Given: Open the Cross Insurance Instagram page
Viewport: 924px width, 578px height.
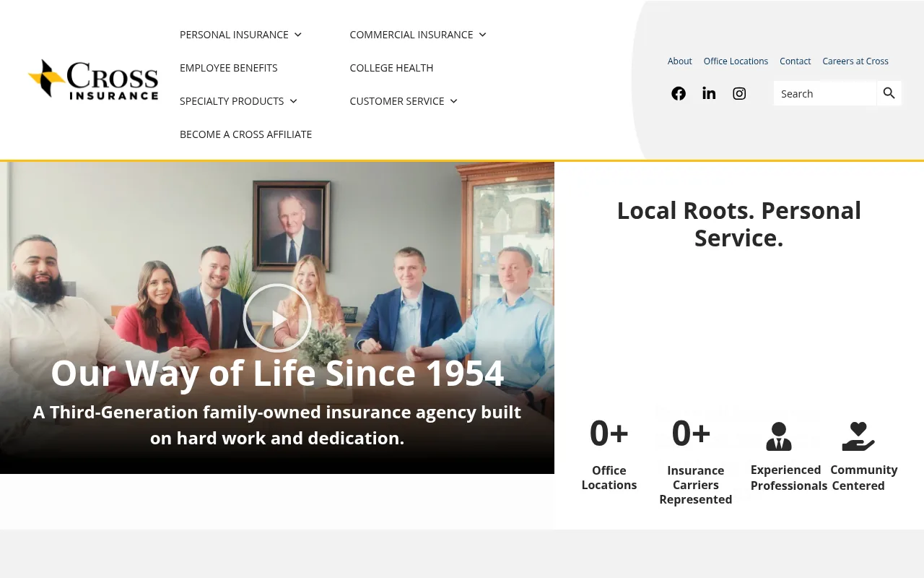Looking at the screenshot, I should [x=739, y=93].
